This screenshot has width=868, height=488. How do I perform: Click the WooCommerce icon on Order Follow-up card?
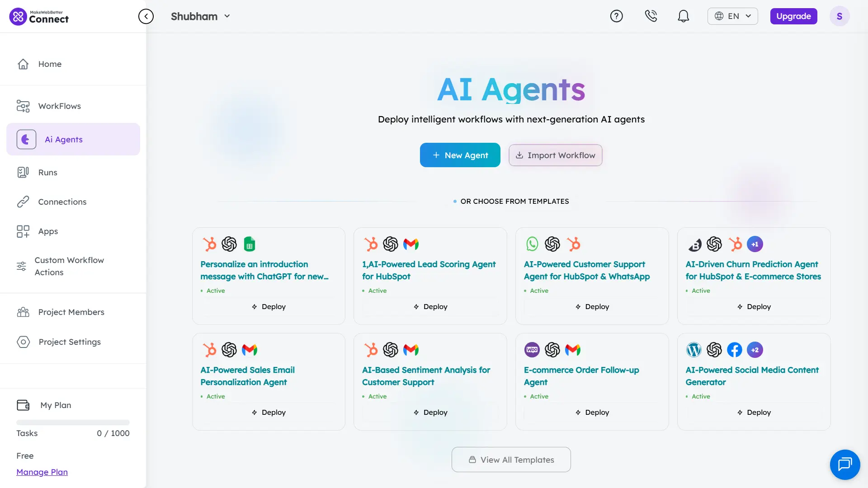532,350
